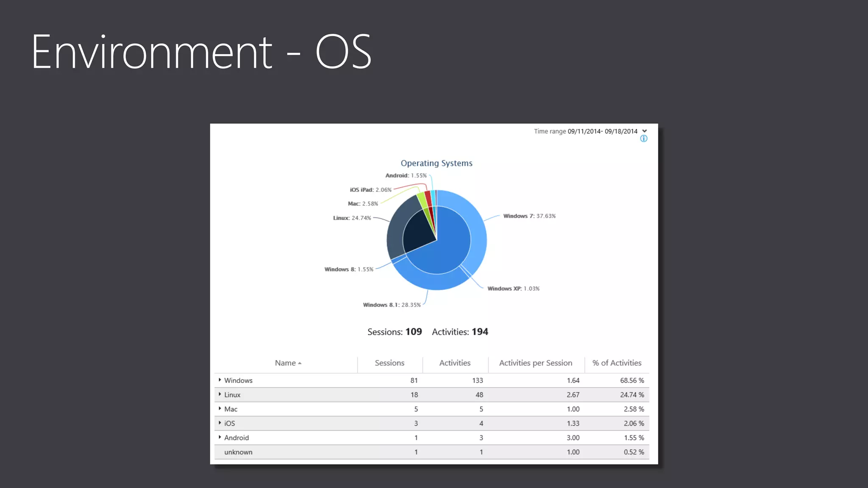Sort by Activities per Session header
Image resolution: width=868 pixels, height=488 pixels.
point(535,363)
